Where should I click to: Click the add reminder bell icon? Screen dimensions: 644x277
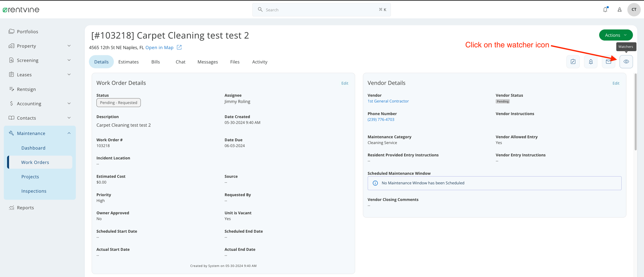[x=591, y=62]
